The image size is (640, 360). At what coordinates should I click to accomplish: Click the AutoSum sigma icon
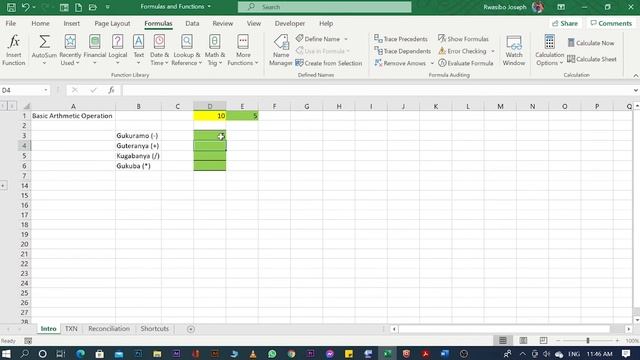click(x=44, y=42)
